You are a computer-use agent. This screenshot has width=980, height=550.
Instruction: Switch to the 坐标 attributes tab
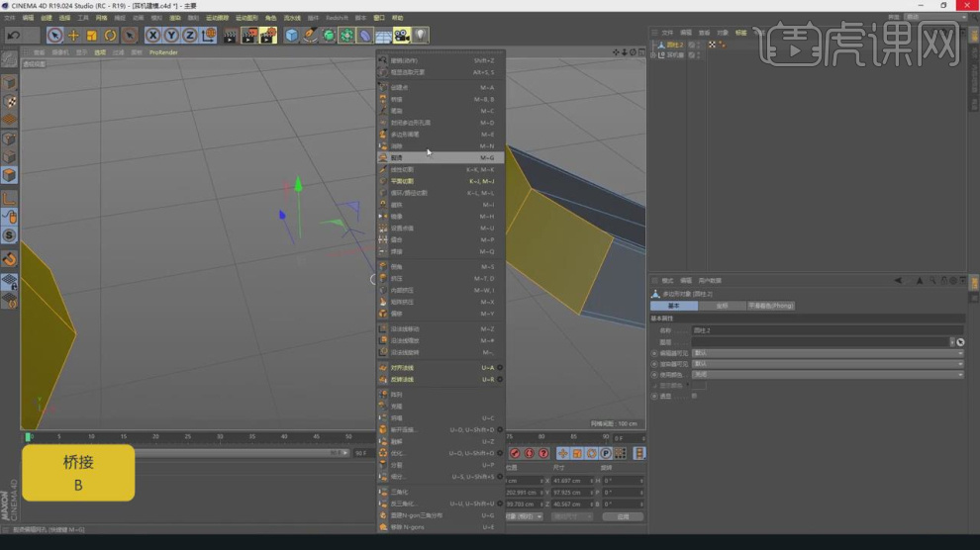pyautogui.click(x=722, y=306)
